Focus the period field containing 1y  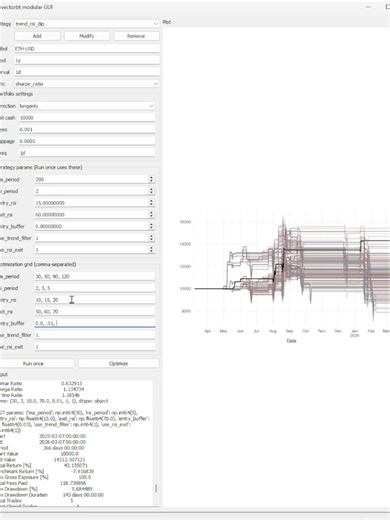click(x=87, y=60)
